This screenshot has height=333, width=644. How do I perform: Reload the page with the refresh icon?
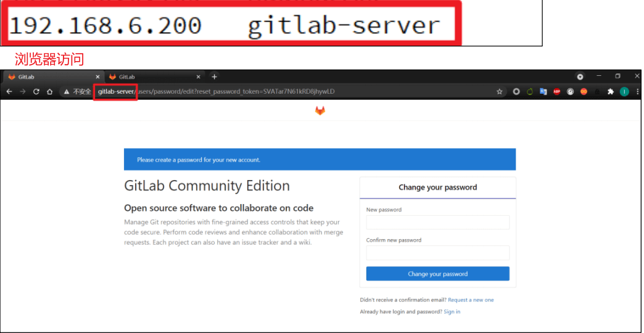[36, 91]
